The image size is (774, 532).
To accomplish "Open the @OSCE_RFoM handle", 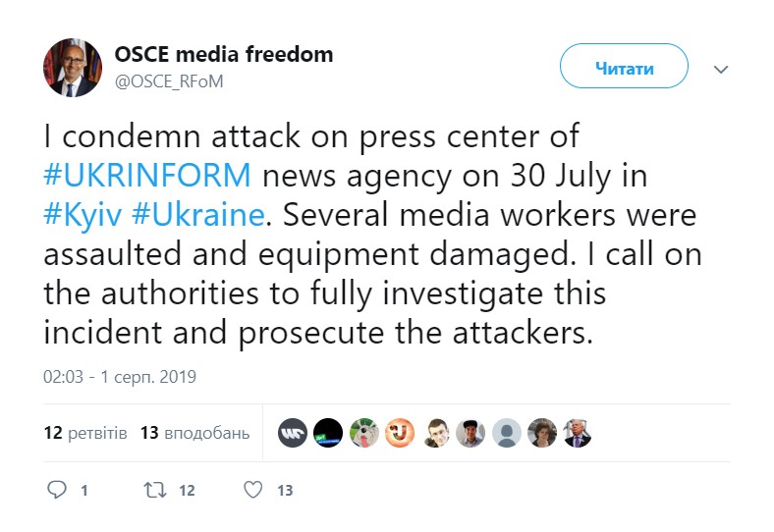I will 170,82.
